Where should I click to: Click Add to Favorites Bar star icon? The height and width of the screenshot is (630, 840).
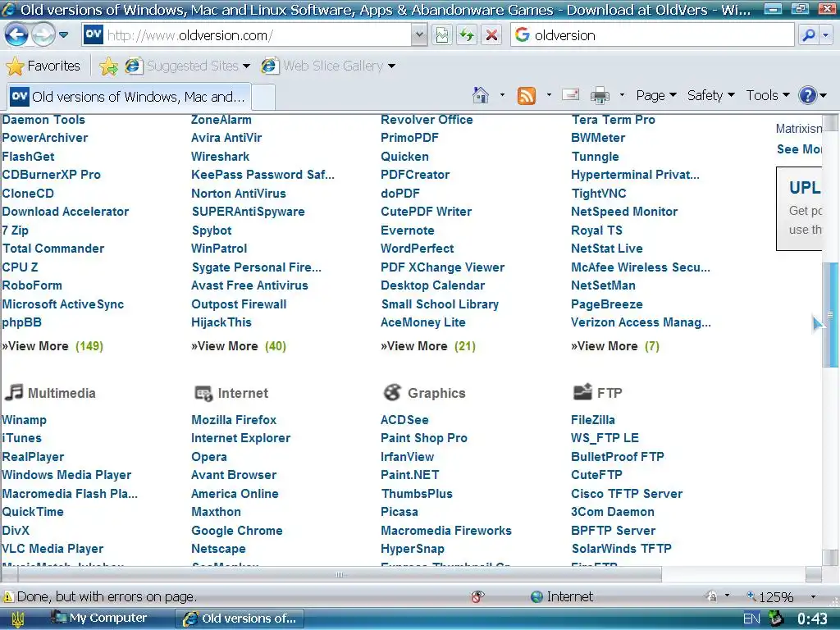tap(108, 66)
